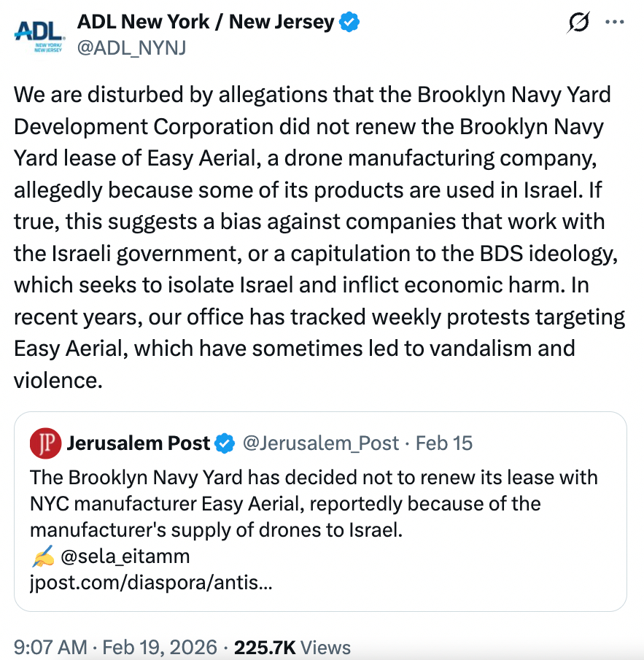Follow the jpost.com article link
Viewport: 644px width, 660px height.
point(151,583)
